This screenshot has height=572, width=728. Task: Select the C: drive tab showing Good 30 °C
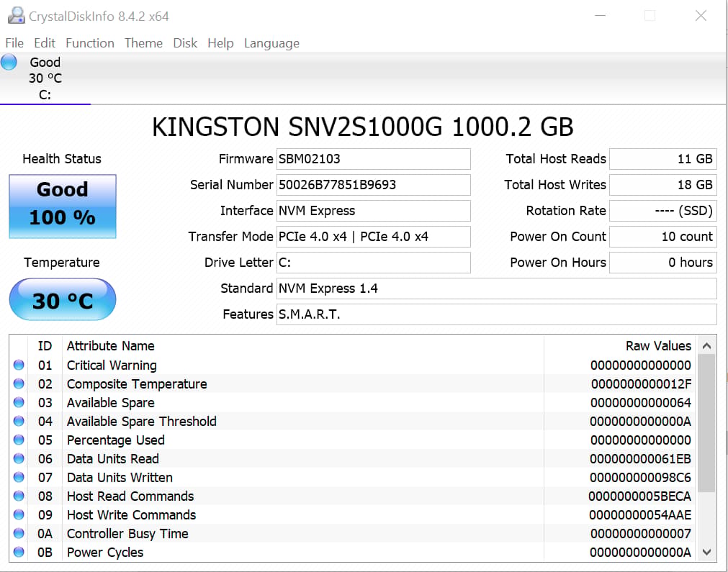(45, 78)
